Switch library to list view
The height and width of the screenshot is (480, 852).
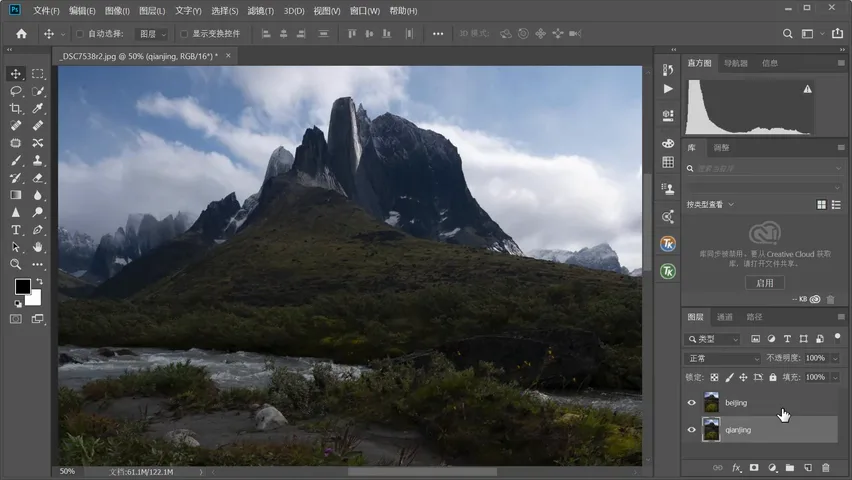(x=836, y=204)
